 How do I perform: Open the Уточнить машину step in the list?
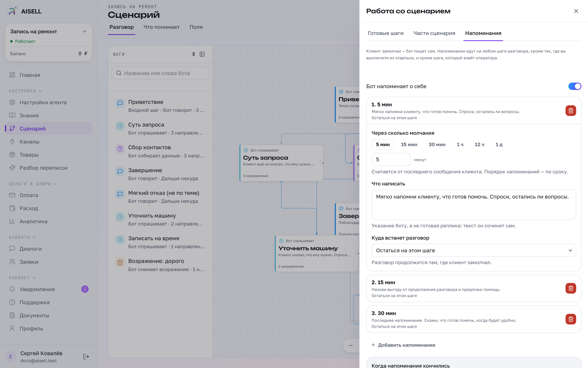coord(160,220)
